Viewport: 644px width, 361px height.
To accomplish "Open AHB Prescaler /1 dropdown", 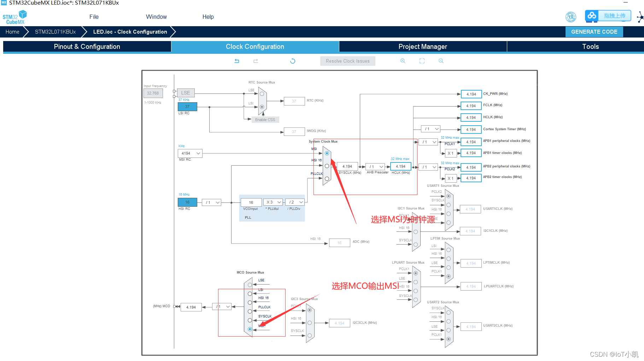I will click(375, 167).
